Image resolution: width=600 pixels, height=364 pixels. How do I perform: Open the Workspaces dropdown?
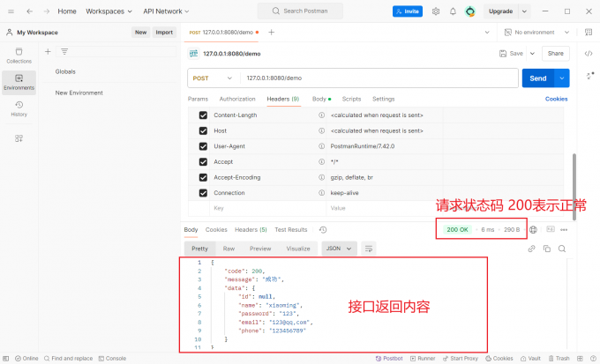109,11
